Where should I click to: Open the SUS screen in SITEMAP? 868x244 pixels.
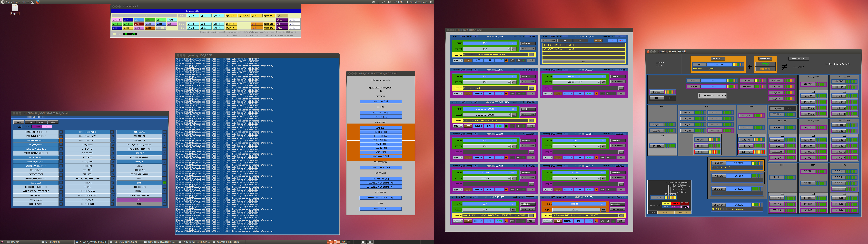point(128,28)
